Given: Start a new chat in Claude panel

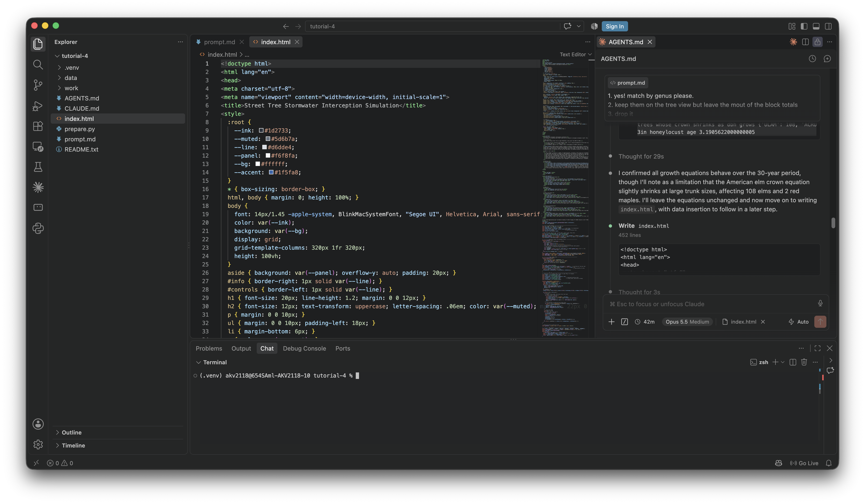Looking at the screenshot, I should (827, 59).
